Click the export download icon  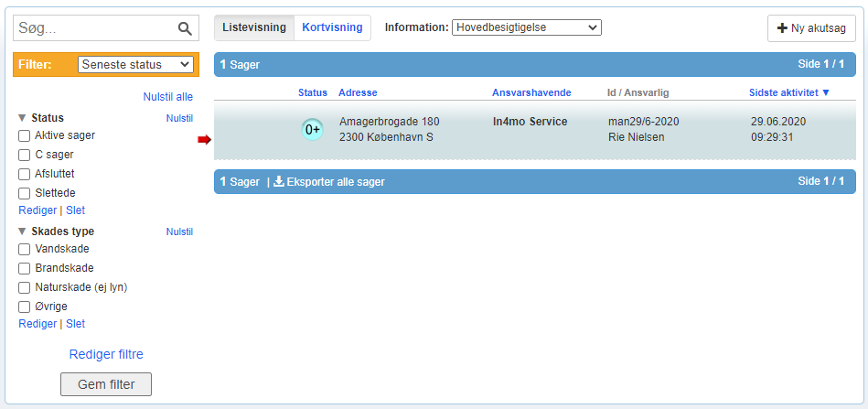(279, 182)
